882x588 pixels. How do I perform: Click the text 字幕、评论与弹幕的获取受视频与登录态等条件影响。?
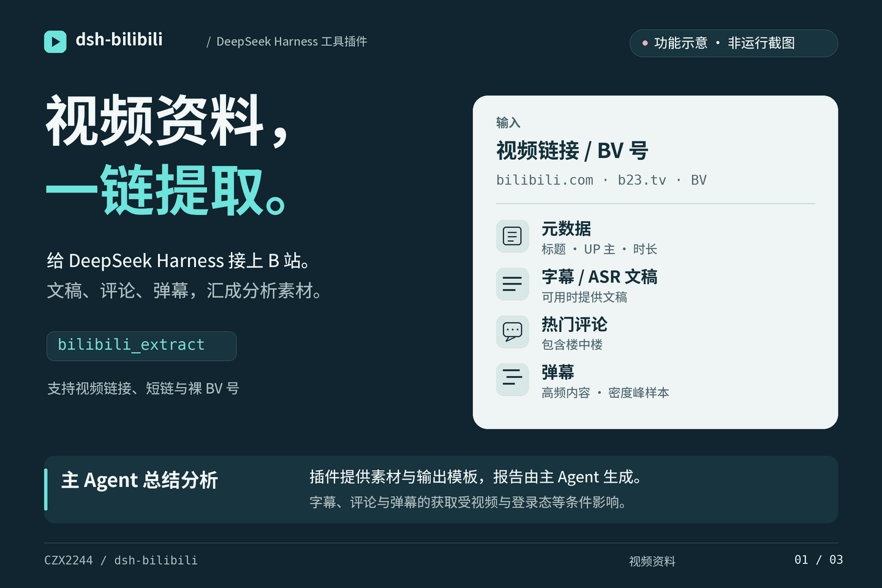(x=469, y=502)
